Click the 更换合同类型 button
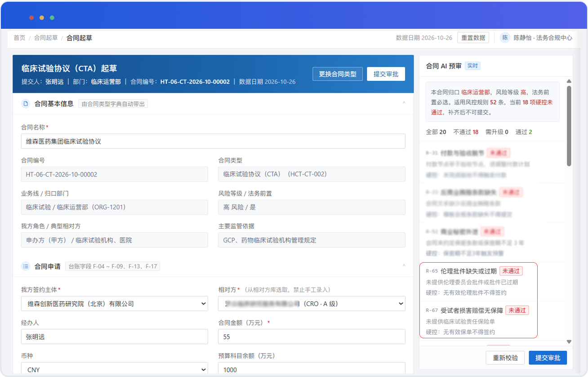The width and height of the screenshot is (588, 377). pyautogui.click(x=338, y=74)
